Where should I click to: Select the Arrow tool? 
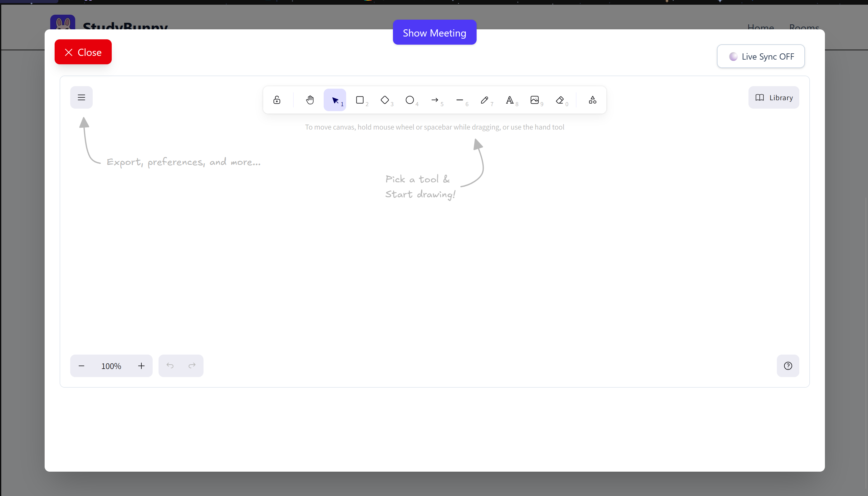click(x=434, y=100)
